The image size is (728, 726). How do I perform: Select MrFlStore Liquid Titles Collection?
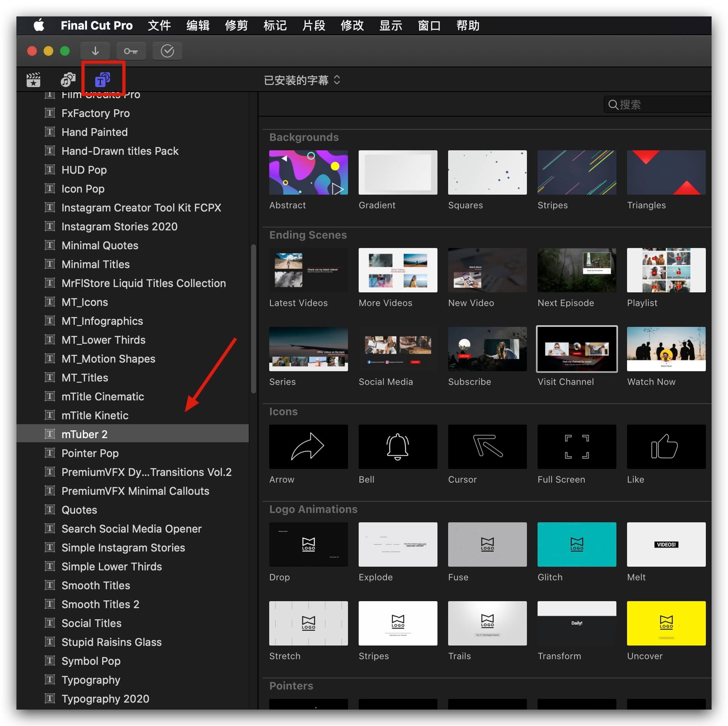click(133, 283)
